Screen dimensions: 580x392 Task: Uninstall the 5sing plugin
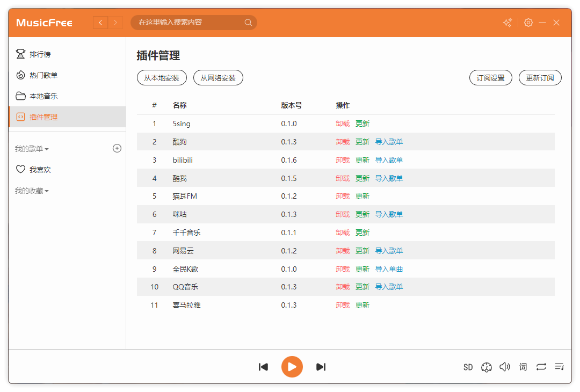(343, 124)
